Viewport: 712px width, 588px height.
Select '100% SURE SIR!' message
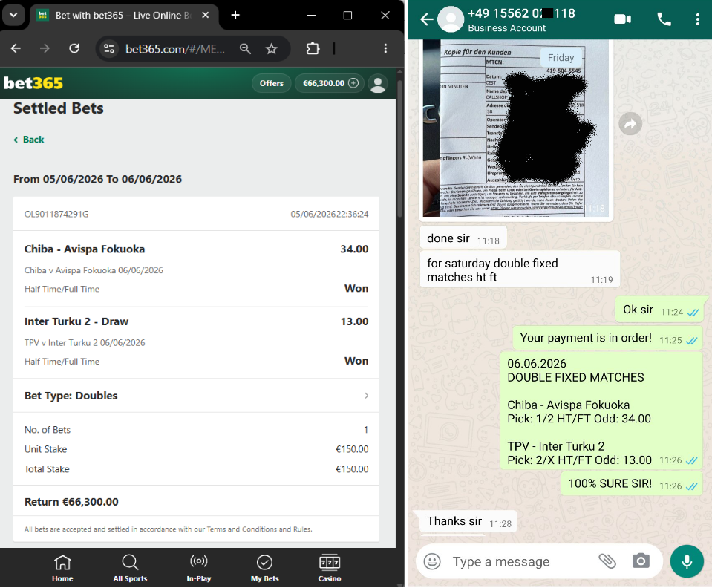pos(632,483)
